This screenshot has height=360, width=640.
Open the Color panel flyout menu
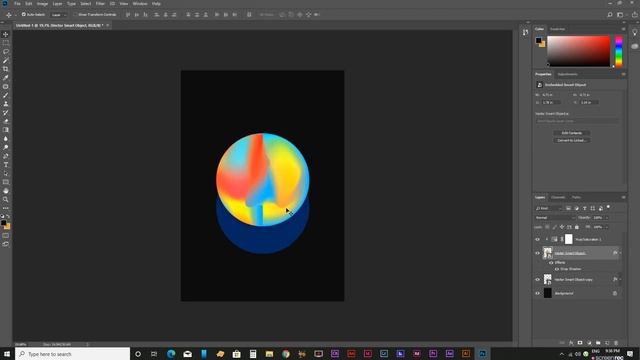tap(623, 29)
